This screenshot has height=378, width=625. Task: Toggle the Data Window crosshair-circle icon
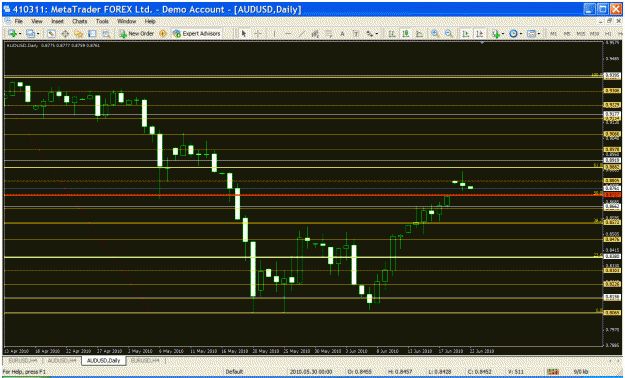(65, 34)
